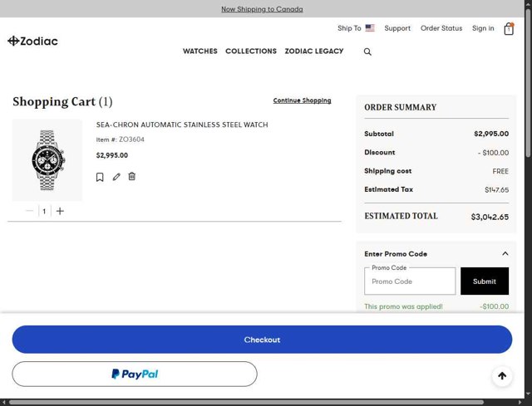Viewport: 532px width, 406px height.
Task: Edit the Sea-Chron watch with pencil icon
Action: click(x=116, y=177)
